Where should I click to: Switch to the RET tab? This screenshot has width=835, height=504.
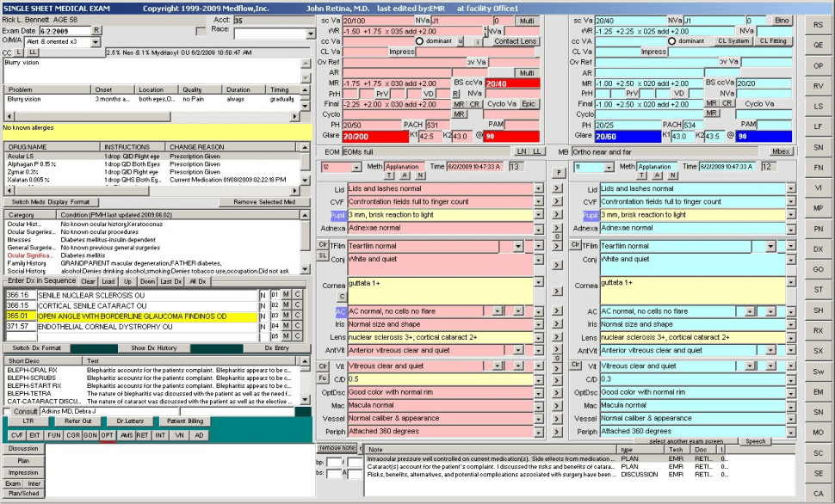pos(142,435)
